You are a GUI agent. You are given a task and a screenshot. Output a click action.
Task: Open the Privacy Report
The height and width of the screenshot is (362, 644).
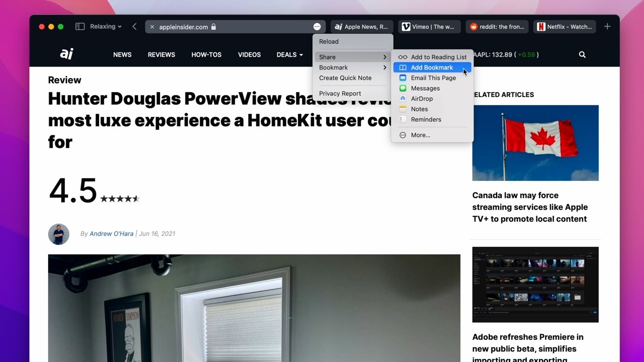click(352, 93)
